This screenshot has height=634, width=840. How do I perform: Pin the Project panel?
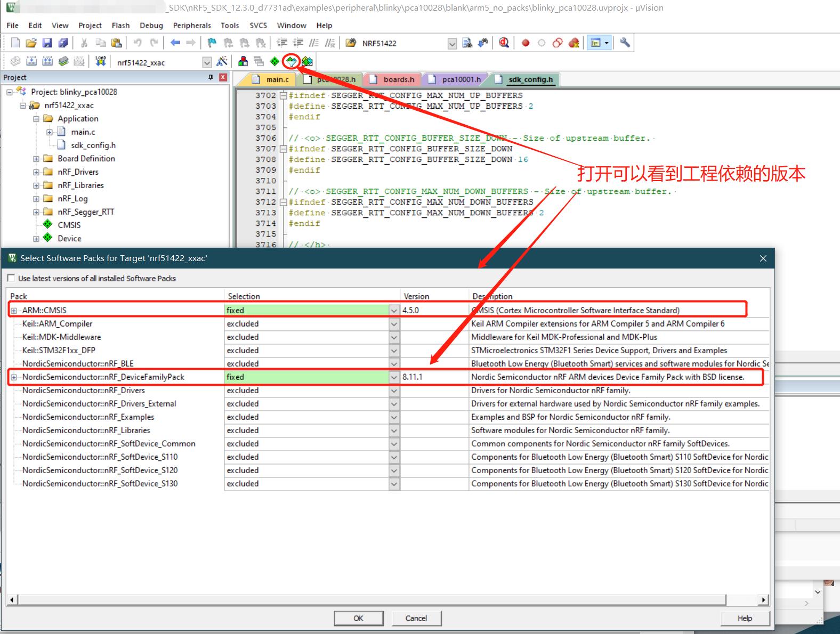pos(211,77)
